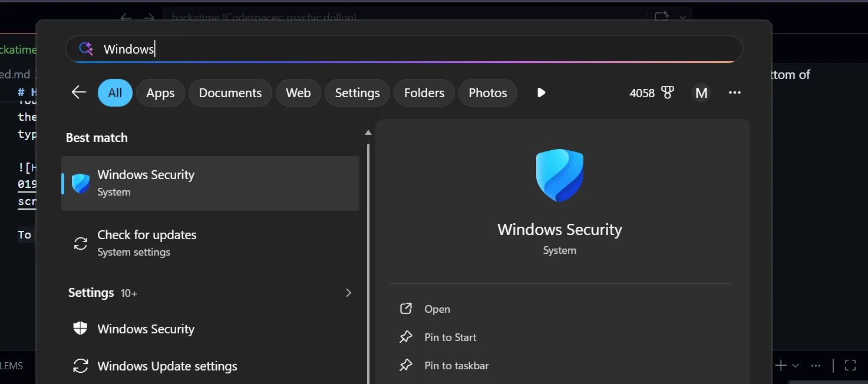
Task: Click the Open external-link icon
Action: tap(406, 309)
